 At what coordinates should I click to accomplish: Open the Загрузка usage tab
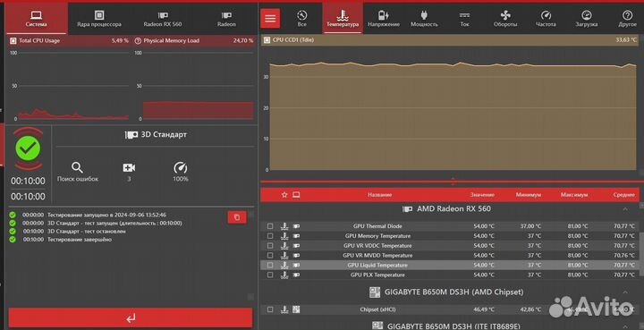click(587, 19)
